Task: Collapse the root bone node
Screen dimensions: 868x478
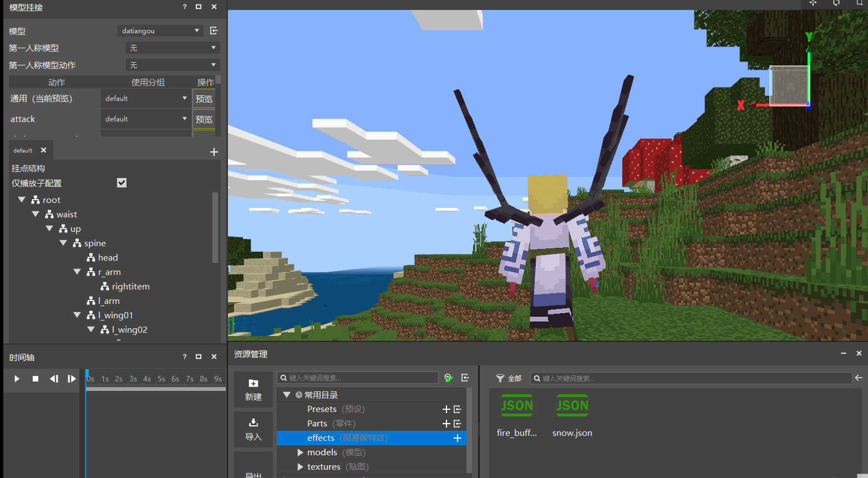Action: coord(22,200)
